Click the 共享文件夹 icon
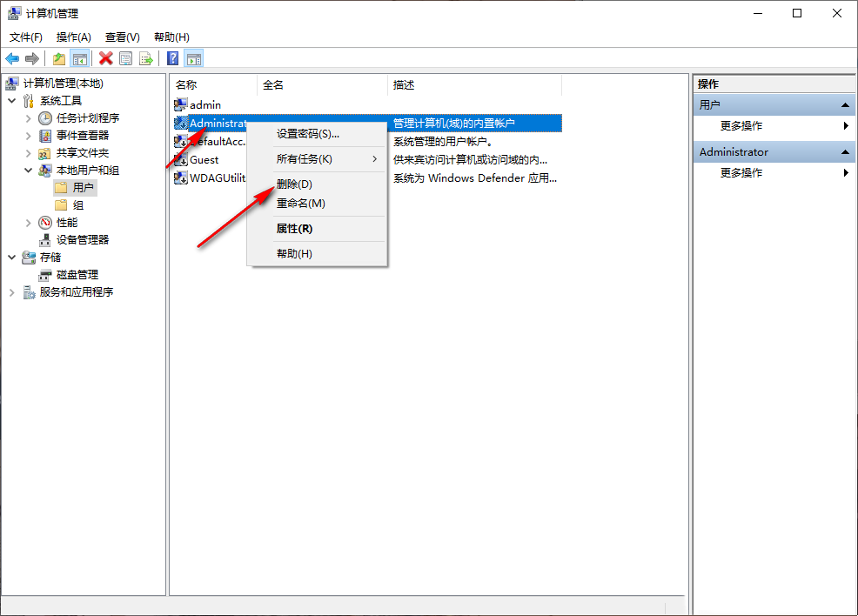858x616 pixels. pyautogui.click(x=45, y=153)
